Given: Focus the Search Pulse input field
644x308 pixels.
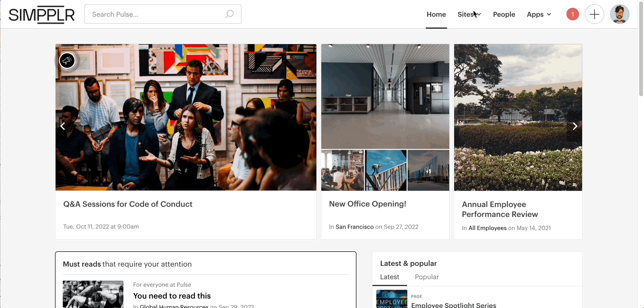Looking at the screenshot, I should tap(163, 14).
